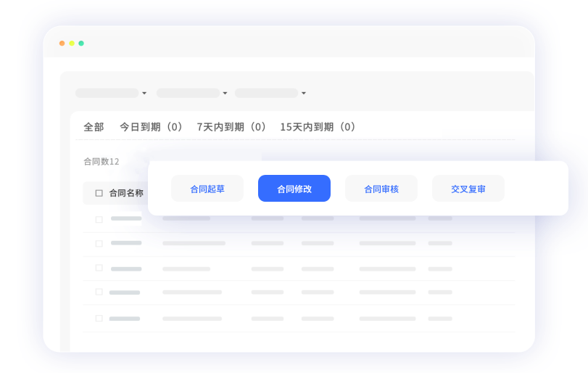Select the 今日到期（0） tab
588x373 pixels.
click(152, 127)
